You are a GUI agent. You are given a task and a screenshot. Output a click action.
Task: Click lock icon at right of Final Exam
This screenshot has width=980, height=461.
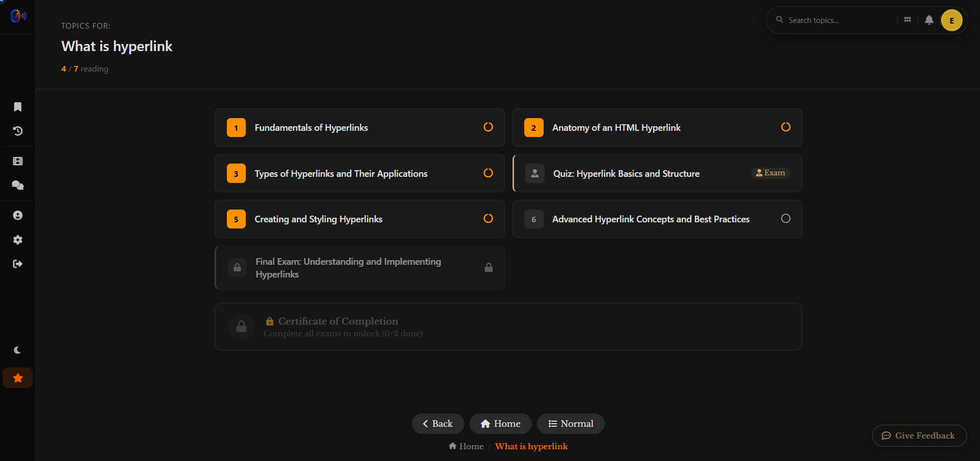[x=488, y=267]
